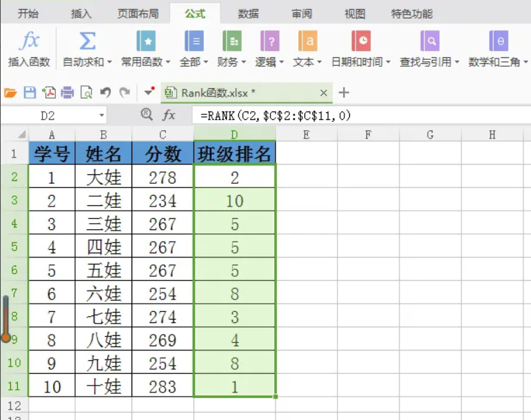Viewport: 531px width, 420px height.
Task: Click the redo arrow icon
Action: 125,92
